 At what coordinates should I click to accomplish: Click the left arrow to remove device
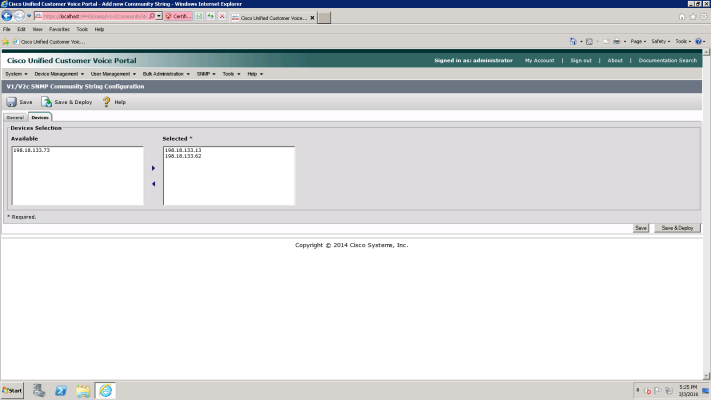(x=153, y=184)
